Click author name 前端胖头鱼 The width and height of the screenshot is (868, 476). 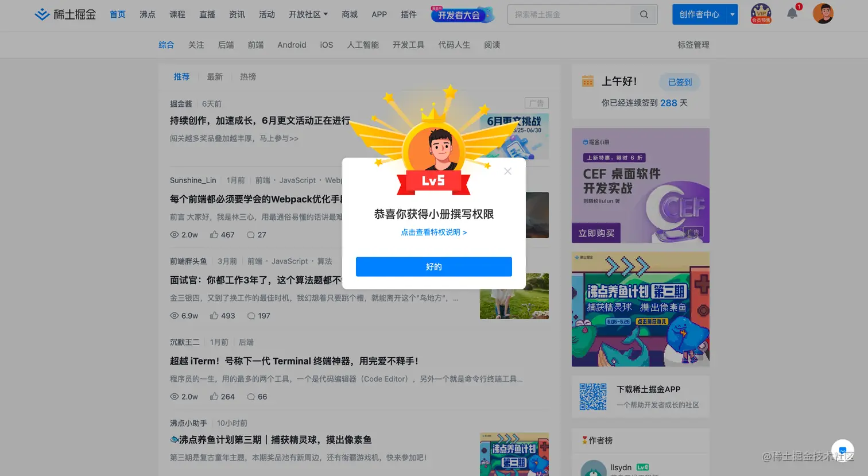point(188,261)
